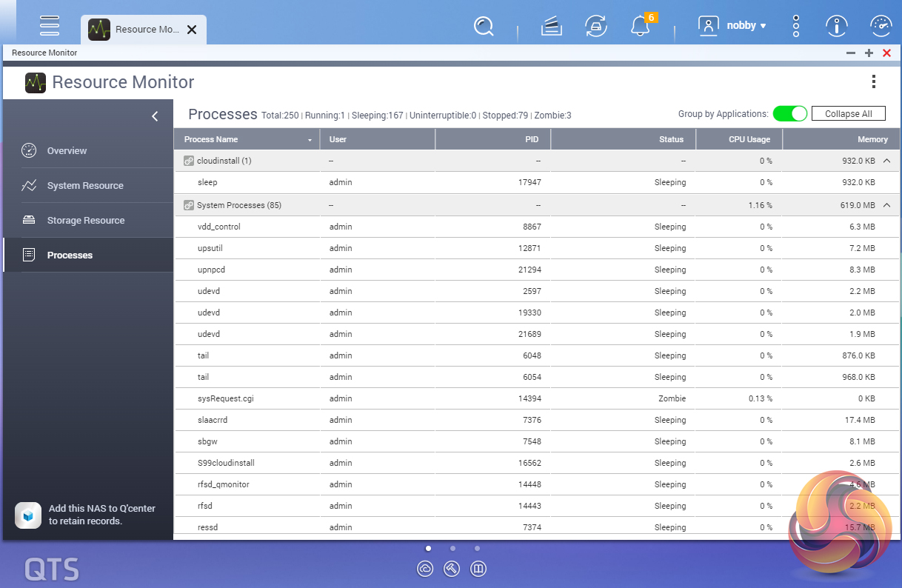Open external devices icon in top bar
Screen dimensions: 902x588
[595, 27]
